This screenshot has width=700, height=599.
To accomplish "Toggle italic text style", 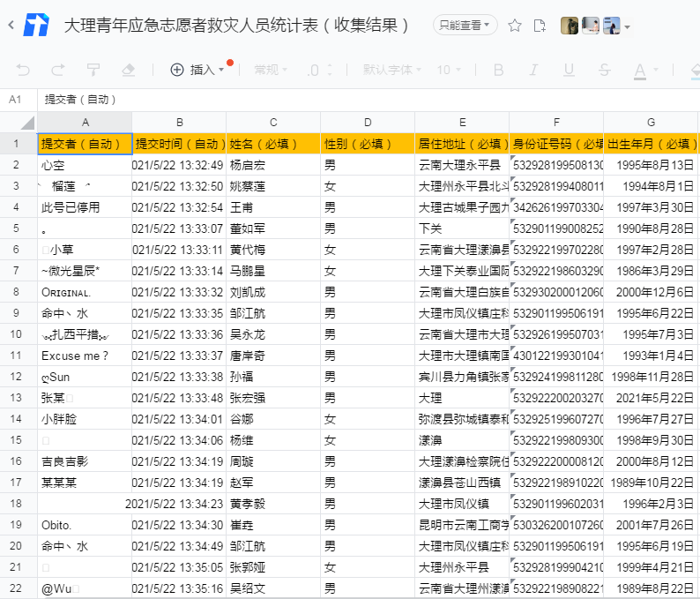I will (x=533, y=70).
